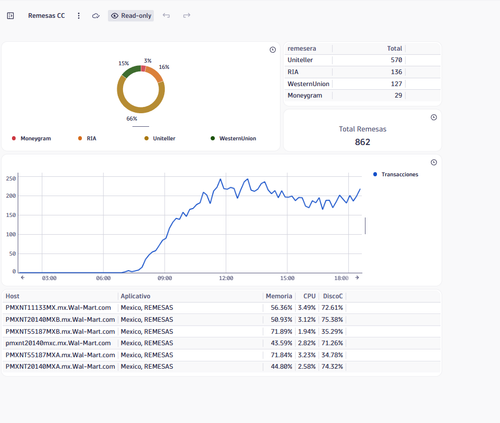The height and width of the screenshot is (423, 500).
Task: Pan the chart timeline left with the arrow
Action: 23,277
